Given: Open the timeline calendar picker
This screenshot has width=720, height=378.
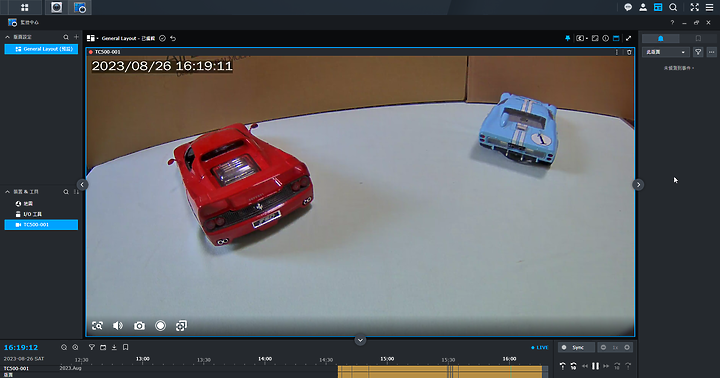Looking at the screenshot, I should [103, 348].
